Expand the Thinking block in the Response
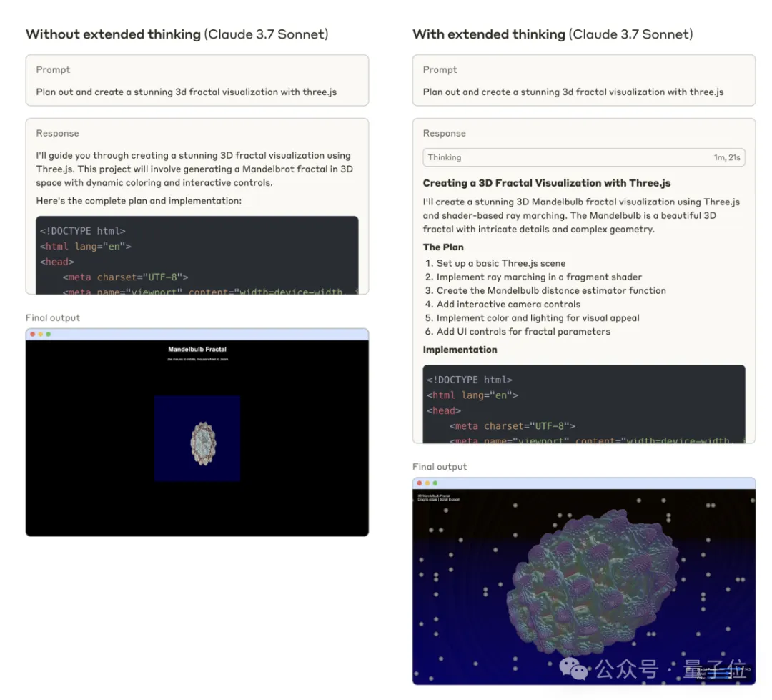The width and height of the screenshot is (772, 700). click(583, 157)
